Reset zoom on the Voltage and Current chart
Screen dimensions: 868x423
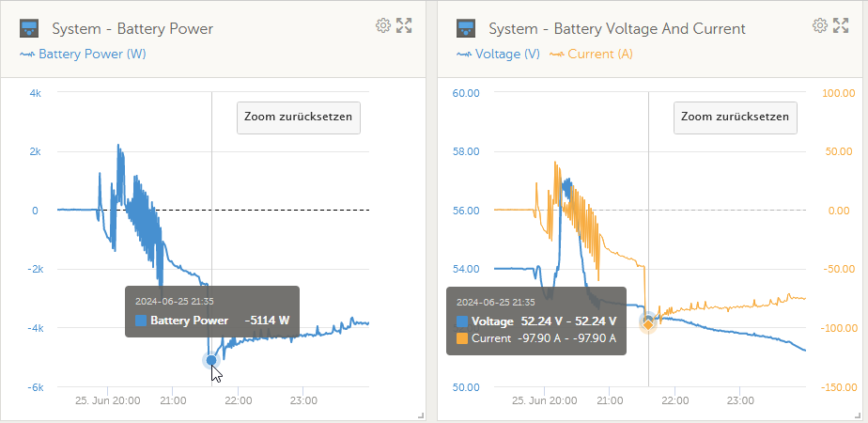(x=736, y=117)
